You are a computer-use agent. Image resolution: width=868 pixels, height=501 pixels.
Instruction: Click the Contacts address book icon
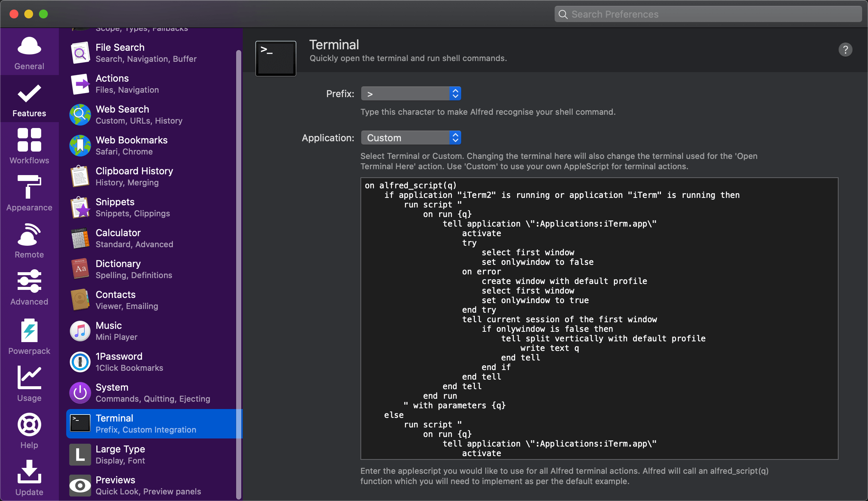tap(80, 300)
